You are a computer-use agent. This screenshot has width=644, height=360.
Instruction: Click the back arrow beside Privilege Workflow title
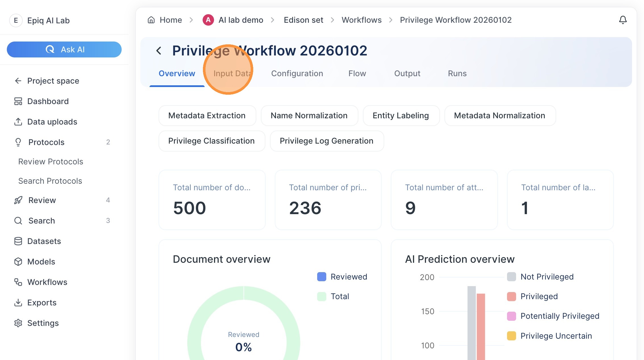[x=159, y=51]
